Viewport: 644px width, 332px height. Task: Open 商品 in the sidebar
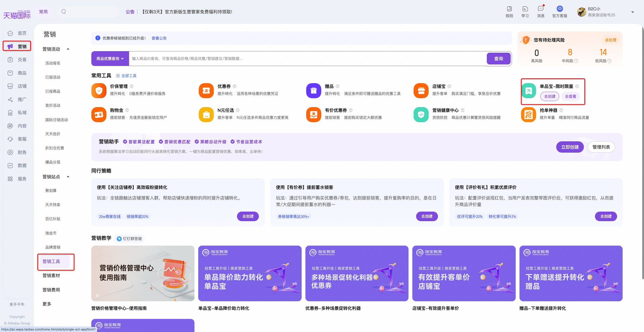[17, 73]
